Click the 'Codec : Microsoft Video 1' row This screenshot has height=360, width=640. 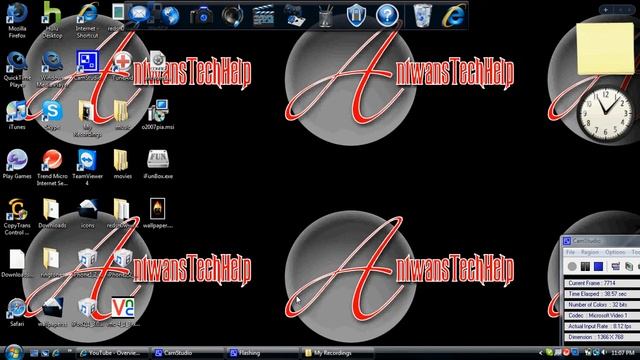pyautogui.click(x=602, y=316)
